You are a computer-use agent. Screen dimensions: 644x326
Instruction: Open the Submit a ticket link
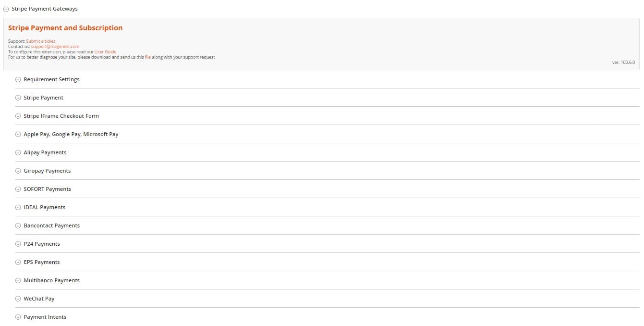41,41
